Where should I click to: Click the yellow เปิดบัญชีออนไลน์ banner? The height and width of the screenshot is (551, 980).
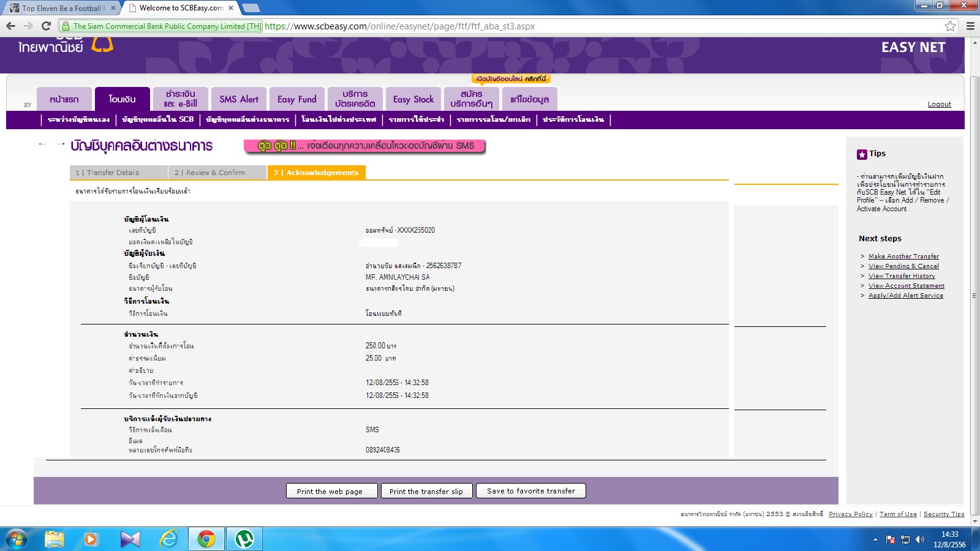511,79
